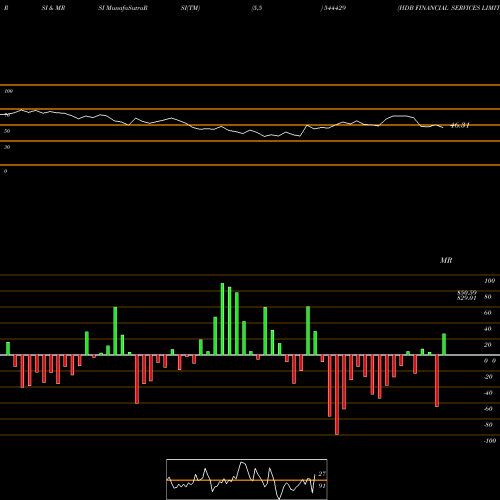500x500 pixels.
Task: Click the '-40' label on MR axis
Action: tap(488, 393)
